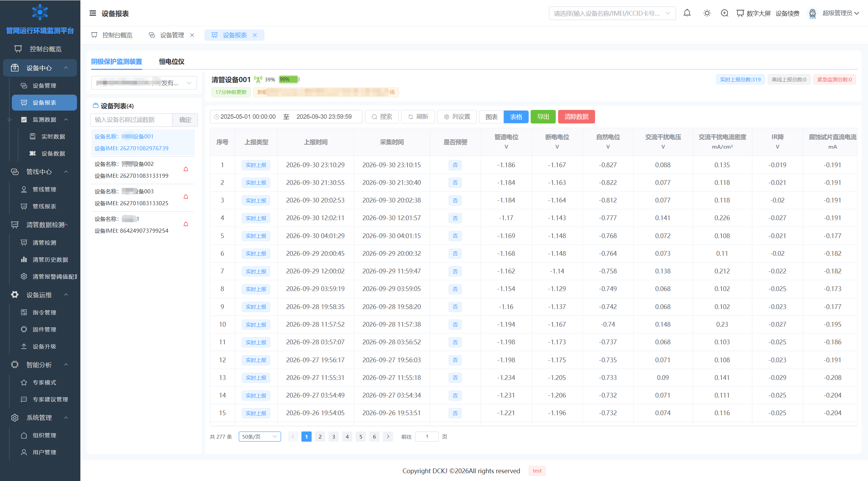This screenshot has height=481, width=868.
Task: Click the calendar clock icon in date range
Action: tap(216, 117)
